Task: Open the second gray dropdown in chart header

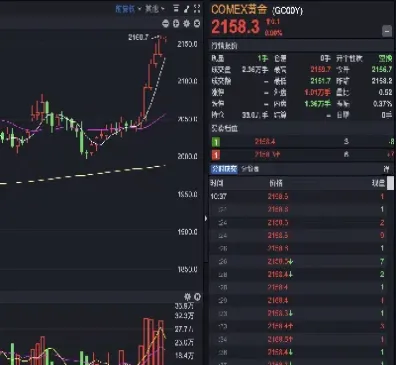Action: [x=155, y=9]
